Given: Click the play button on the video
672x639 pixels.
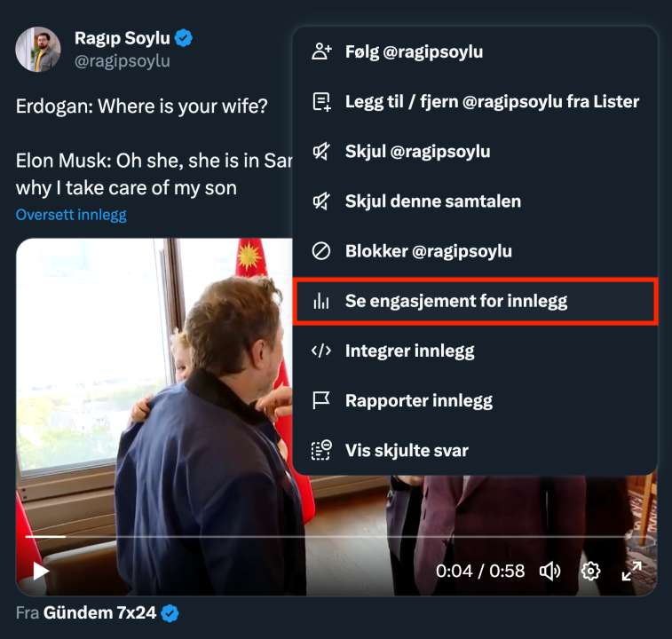Looking at the screenshot, I should (41, 571).
